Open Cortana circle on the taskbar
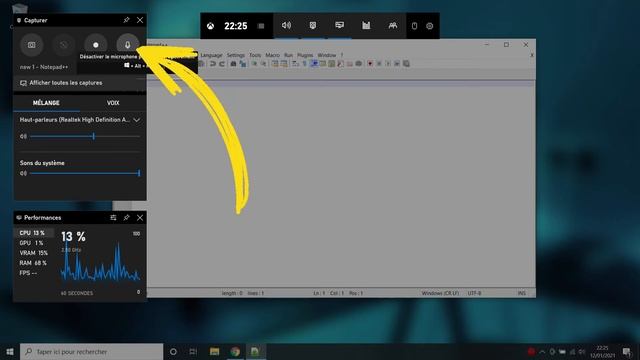The width and height of the screenshot is (640, 360). click(x=173, y=351)
